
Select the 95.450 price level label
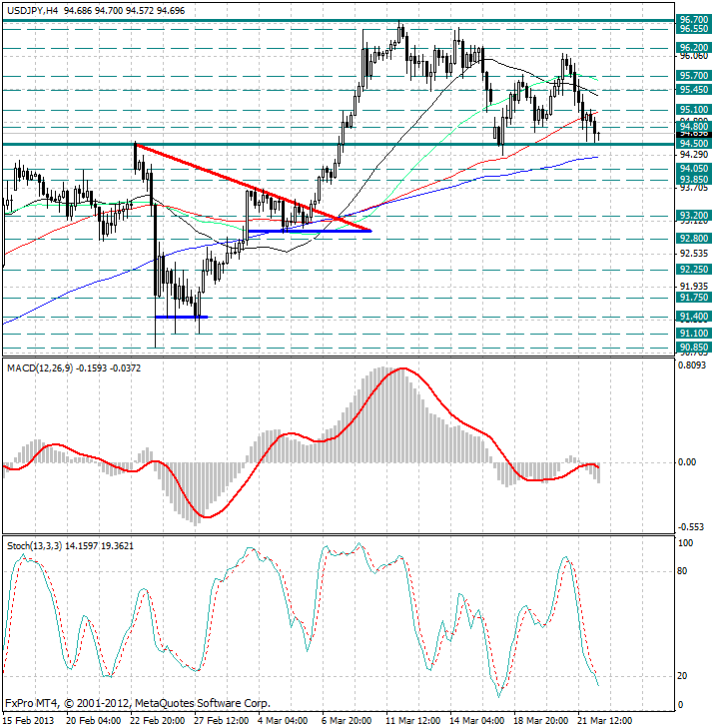(x=693, y=90)
